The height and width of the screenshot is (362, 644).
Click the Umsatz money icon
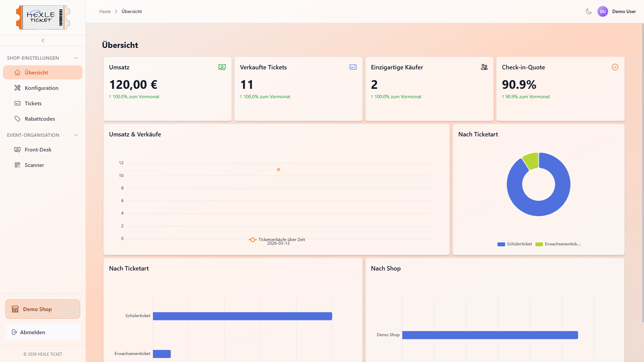(x=222, y=67)
